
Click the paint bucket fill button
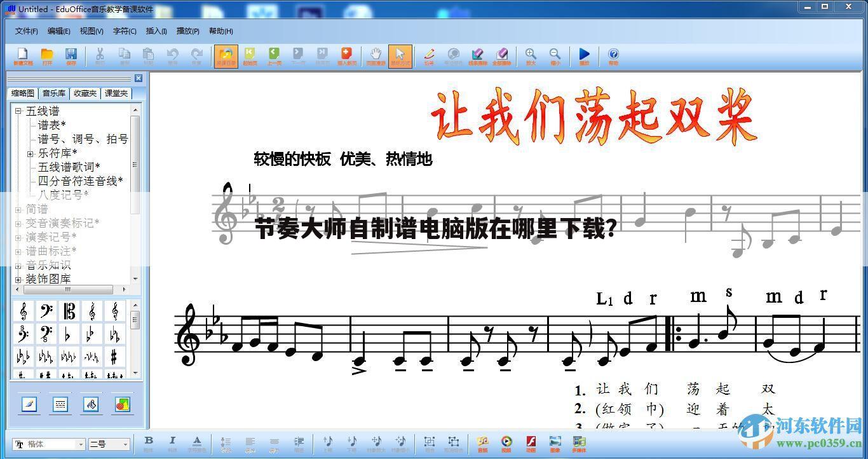(91, 404)
